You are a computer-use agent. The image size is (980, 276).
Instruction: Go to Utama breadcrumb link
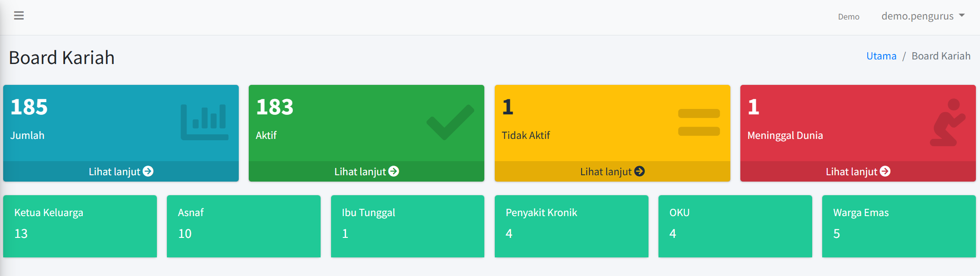[881, 56]
